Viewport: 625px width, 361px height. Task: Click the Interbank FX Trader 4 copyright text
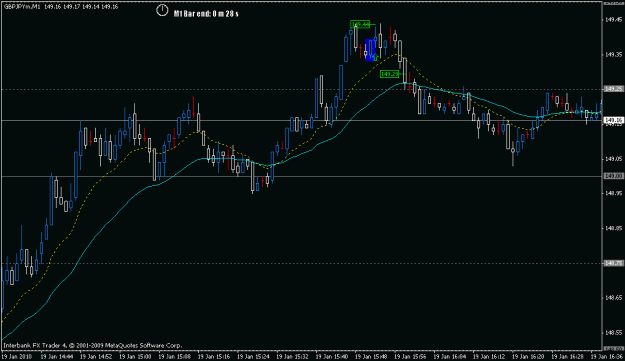(x=92, y=345)
